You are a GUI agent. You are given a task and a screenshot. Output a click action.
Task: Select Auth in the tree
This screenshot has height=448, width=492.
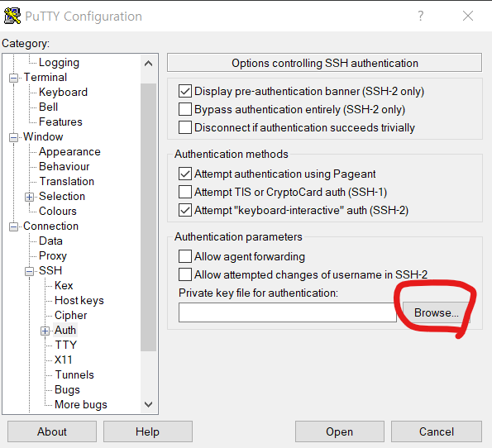(65, 330)
